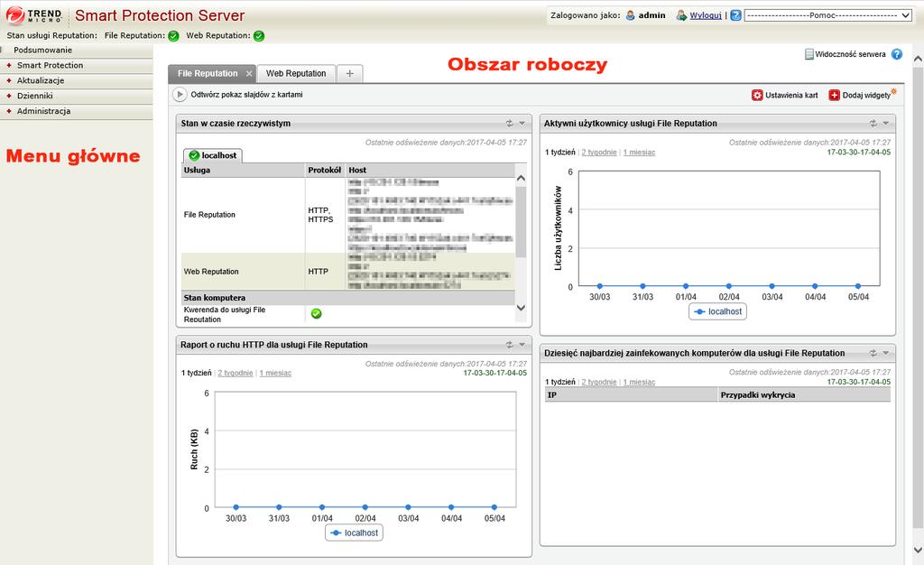Click the blue help icon beside Pomoc
Viewport: 924px width, 565px height.
point(735,15)
